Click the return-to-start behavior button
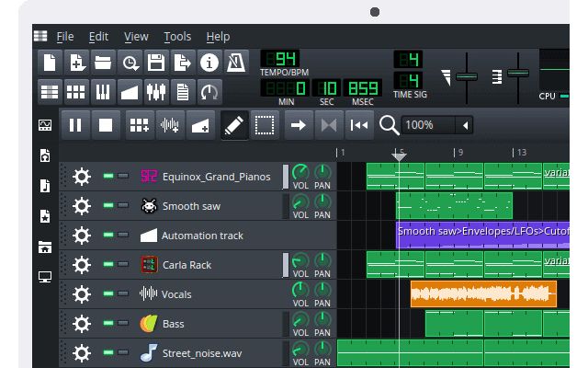588x368 pixels. 359,125
